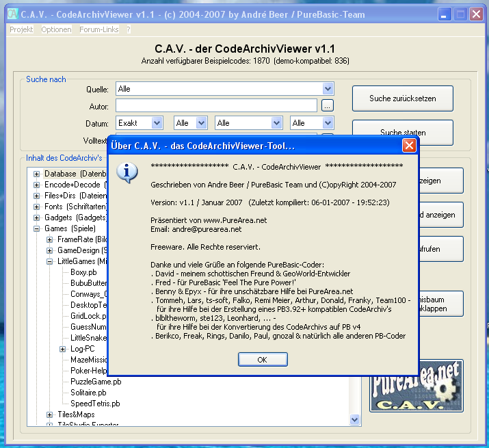
Task: Expand the Fonts tree node
Action: [x=36, y=207]
